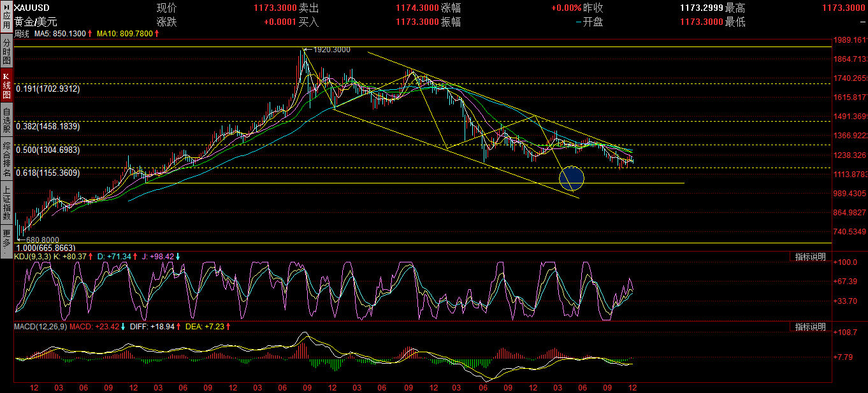This screenshot has width=868, height=393.
Task: Click the 680.8000 low price marker
Action: pos(42,240)
